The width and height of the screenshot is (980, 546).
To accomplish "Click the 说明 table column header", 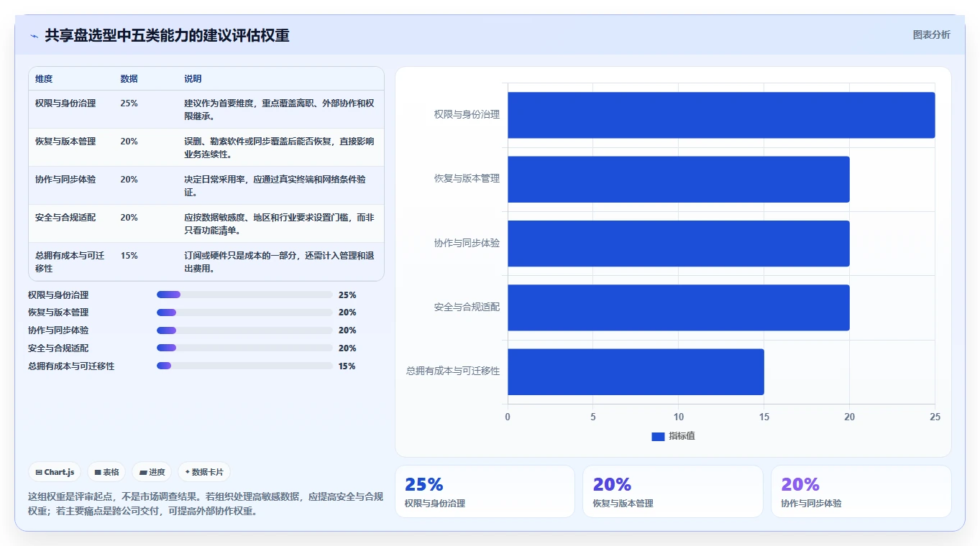I will click(x=193, y=79).
